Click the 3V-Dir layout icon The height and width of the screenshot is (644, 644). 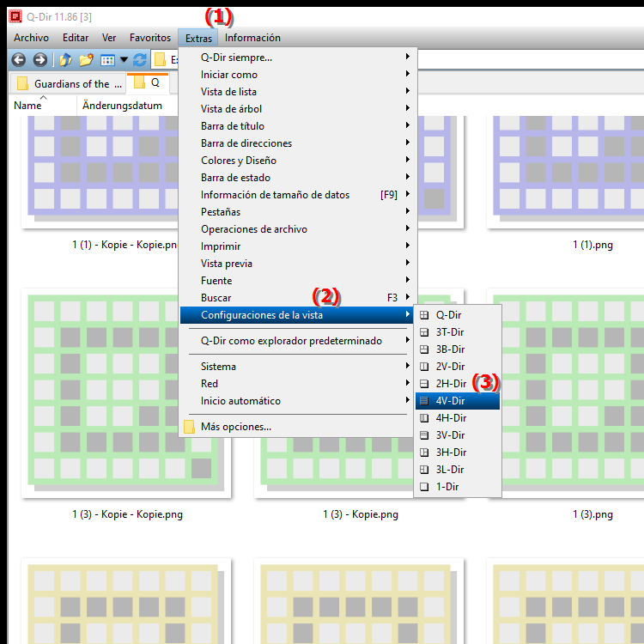tap(424, 435)
